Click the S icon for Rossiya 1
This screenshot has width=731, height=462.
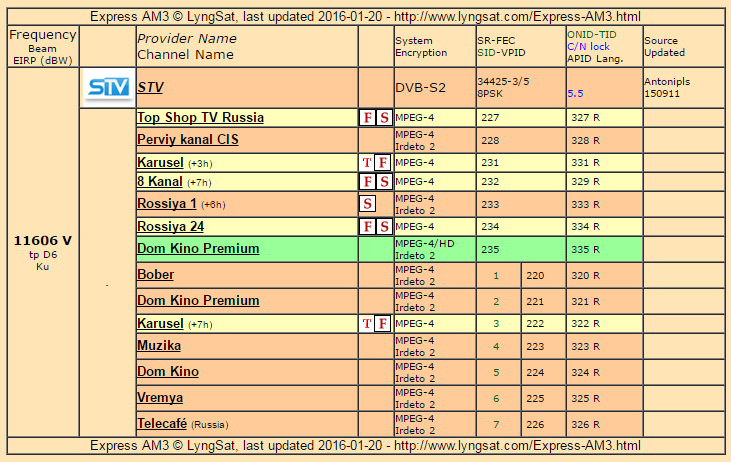pos(367,204)
